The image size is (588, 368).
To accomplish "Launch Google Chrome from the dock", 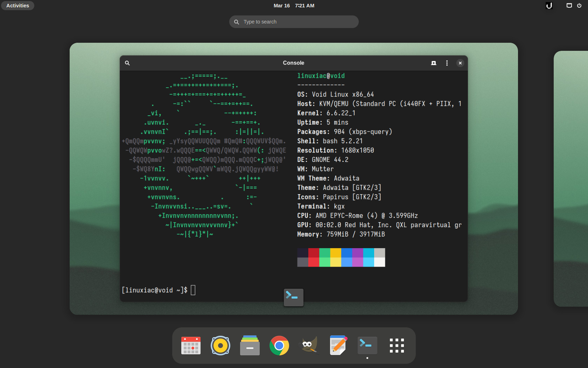I will click(279, 346).
